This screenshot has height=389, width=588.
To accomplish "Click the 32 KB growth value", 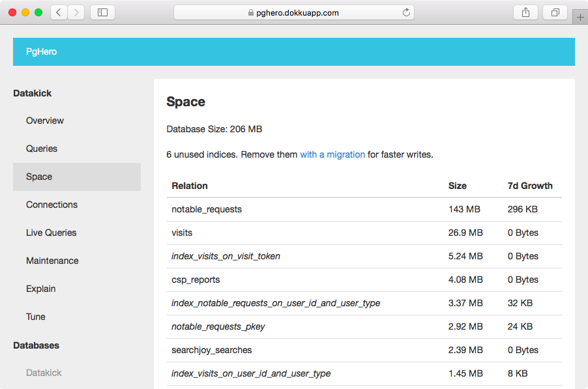I will 520,303.
